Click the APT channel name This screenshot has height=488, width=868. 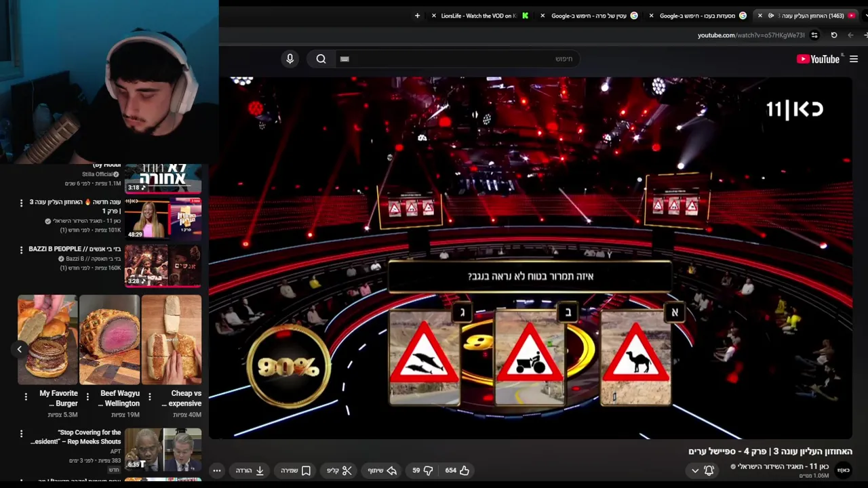click(x=115, y=451)
